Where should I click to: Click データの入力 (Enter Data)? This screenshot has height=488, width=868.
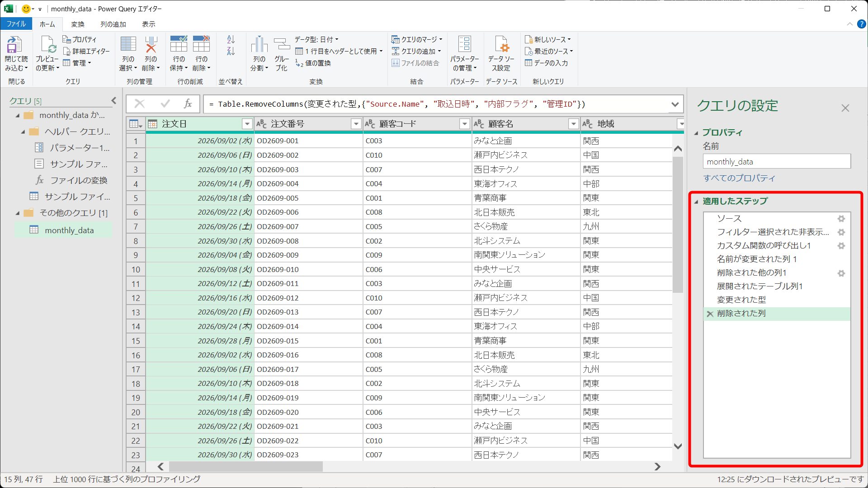click(x=546, y=63)
